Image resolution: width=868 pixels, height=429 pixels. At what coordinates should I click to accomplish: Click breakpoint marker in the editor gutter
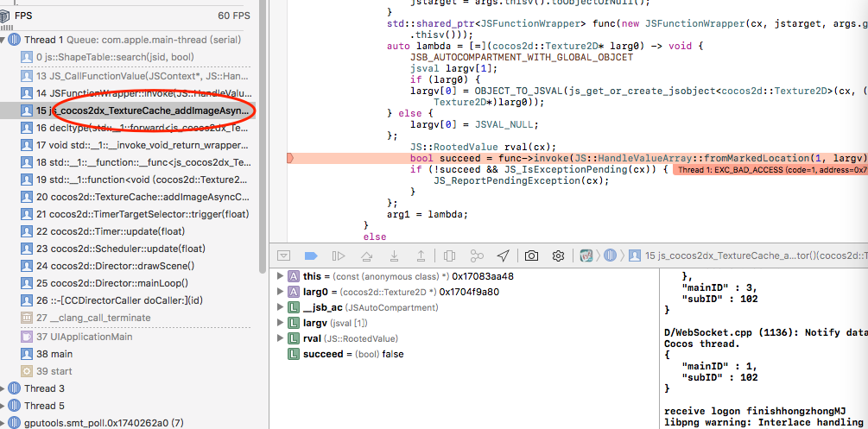coord(290,159)
